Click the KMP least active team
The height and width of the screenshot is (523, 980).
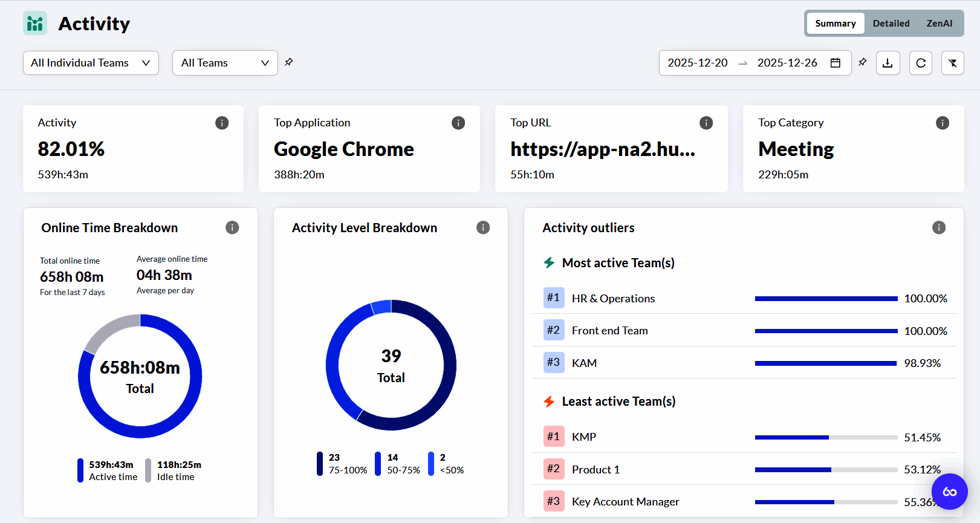point(584,437)
